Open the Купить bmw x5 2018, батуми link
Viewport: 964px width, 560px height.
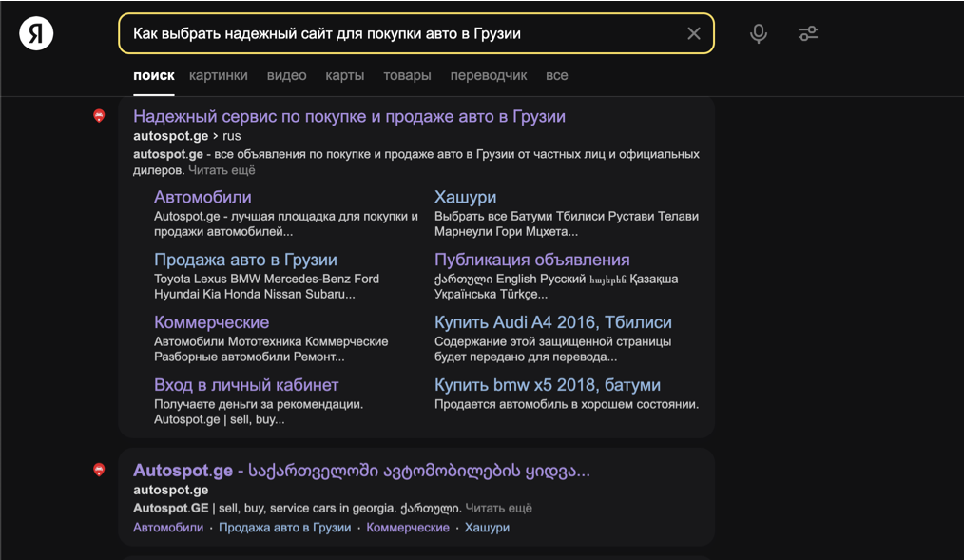point(548,385)
